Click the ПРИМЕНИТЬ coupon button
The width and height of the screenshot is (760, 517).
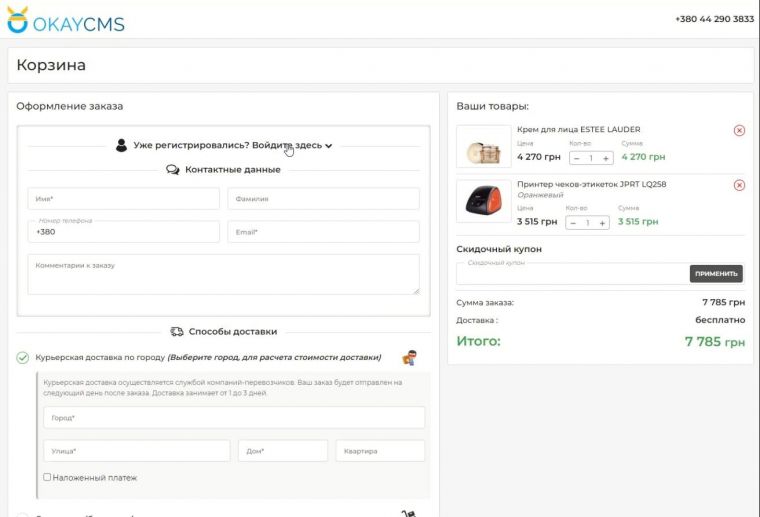(716, 273)
